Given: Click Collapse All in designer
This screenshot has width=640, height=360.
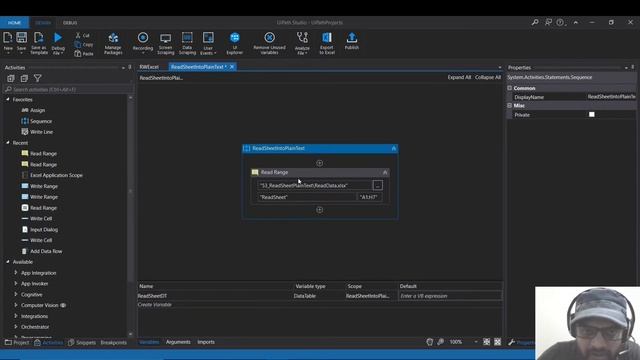Looking at the screenshot, I should 488,77.
